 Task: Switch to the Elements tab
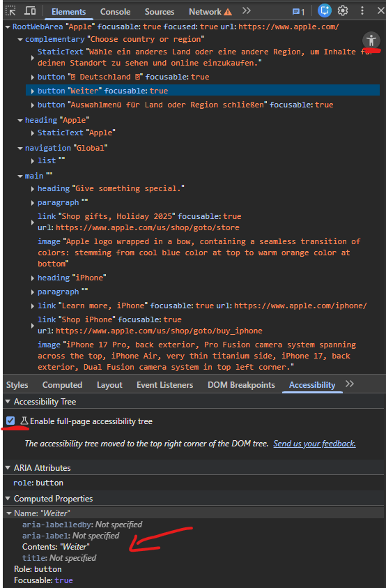[68, 12]
